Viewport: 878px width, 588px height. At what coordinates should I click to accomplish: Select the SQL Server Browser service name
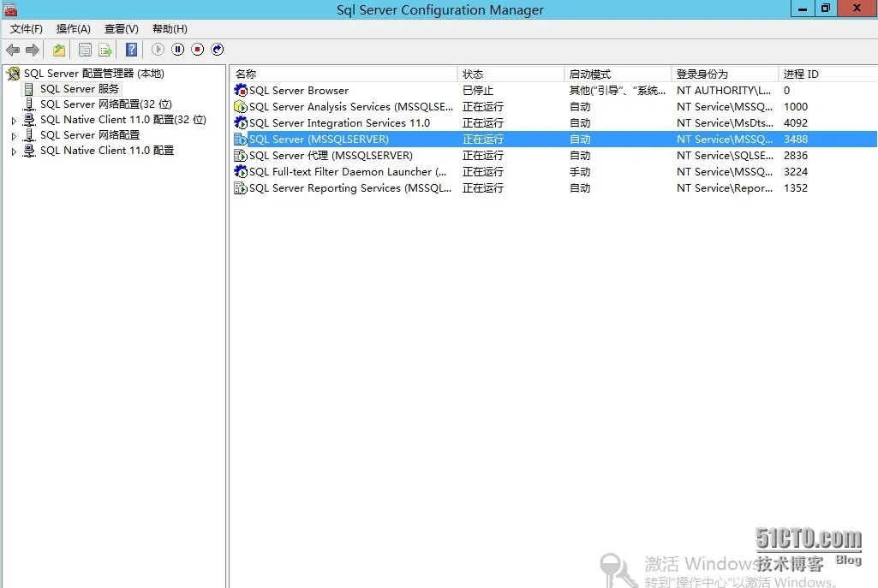[299, 90]
